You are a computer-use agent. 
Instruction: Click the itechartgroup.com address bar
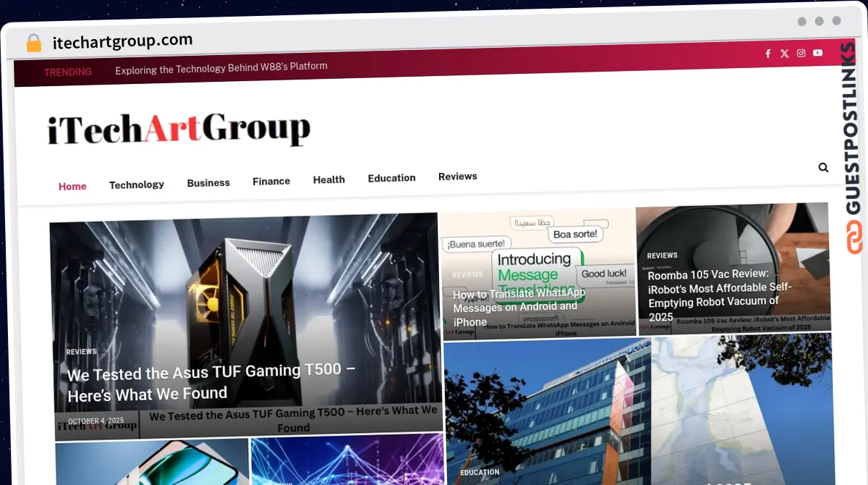tap(123, 41)
